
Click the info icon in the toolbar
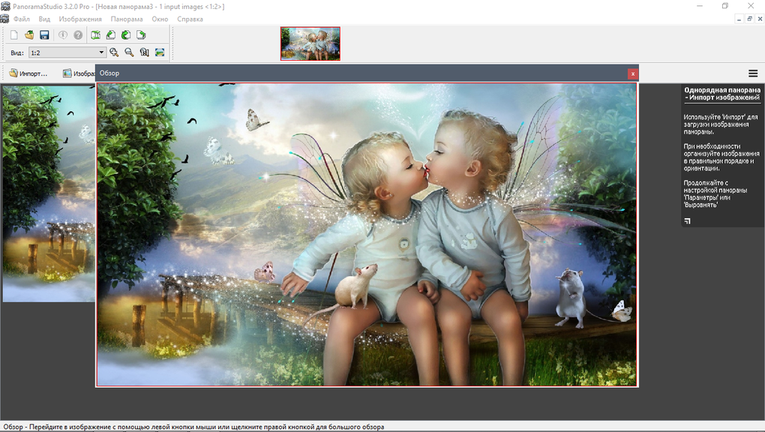tap(63, 35)
